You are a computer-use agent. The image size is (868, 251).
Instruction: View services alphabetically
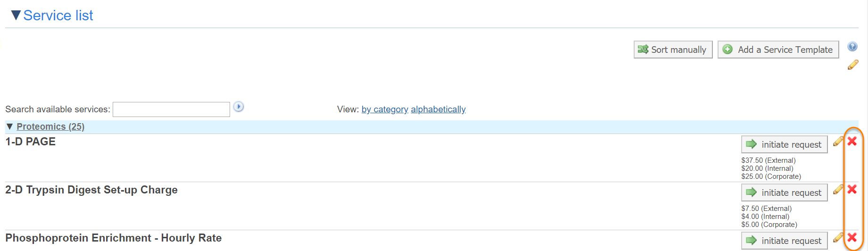click(438, 109)
